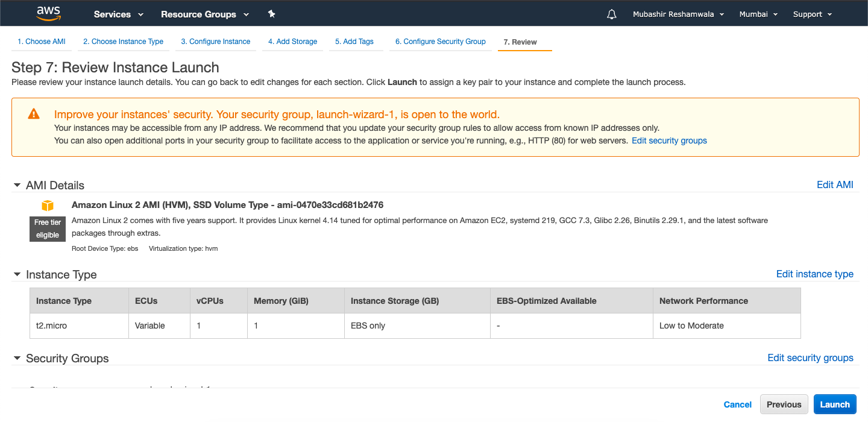Go to step 6. Configure Security Group
This screenshot has width=868, height=422.
pos(440,42)
